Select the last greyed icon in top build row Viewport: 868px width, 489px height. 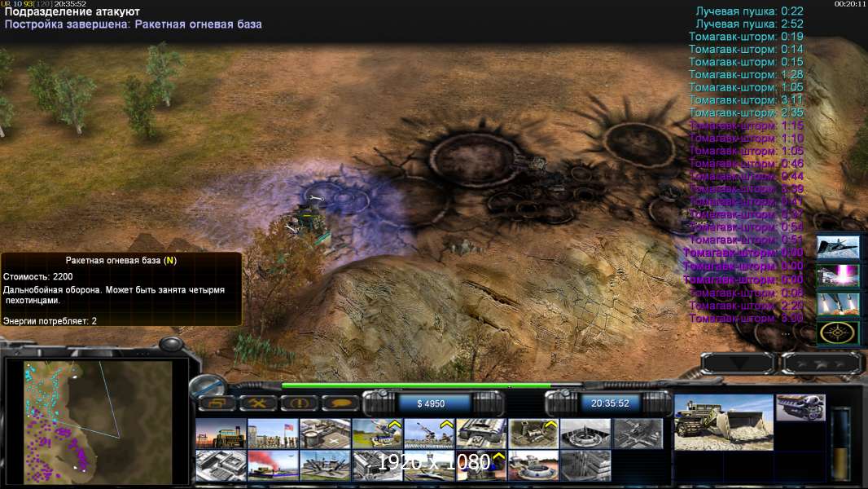[x=638, y=433]
